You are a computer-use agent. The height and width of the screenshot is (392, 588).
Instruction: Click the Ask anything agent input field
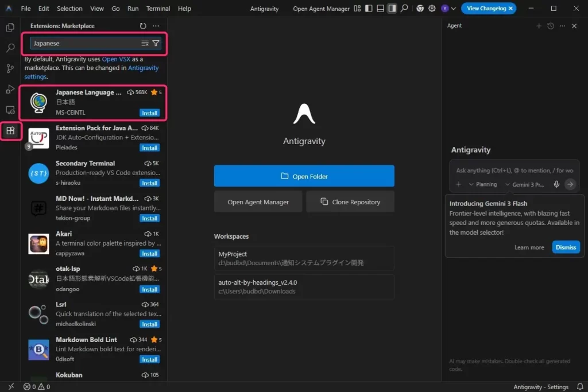514,170
